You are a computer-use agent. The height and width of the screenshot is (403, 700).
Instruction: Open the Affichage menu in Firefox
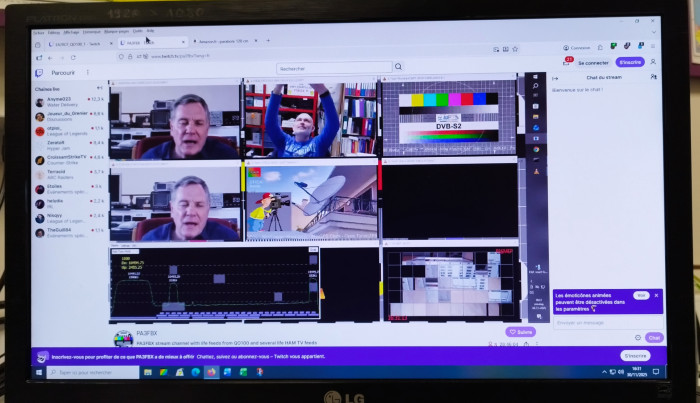click(71, 32)
